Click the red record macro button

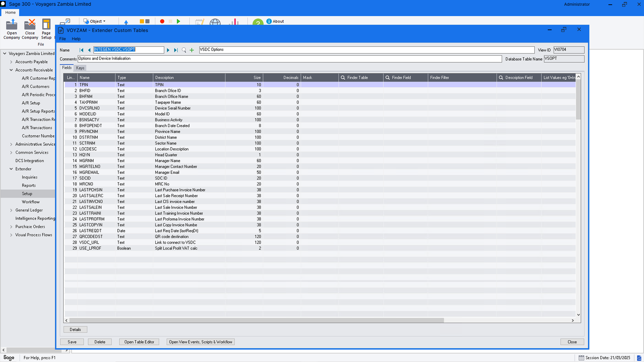162,21
